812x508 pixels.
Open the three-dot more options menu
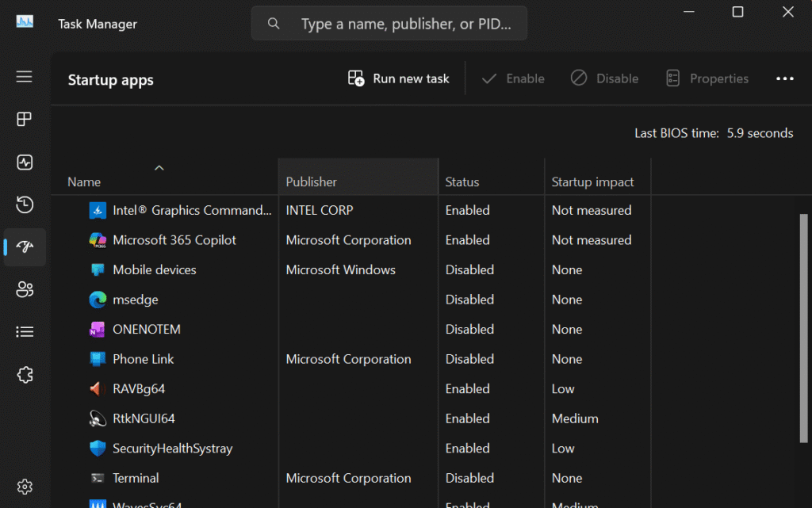click(784, 78)
